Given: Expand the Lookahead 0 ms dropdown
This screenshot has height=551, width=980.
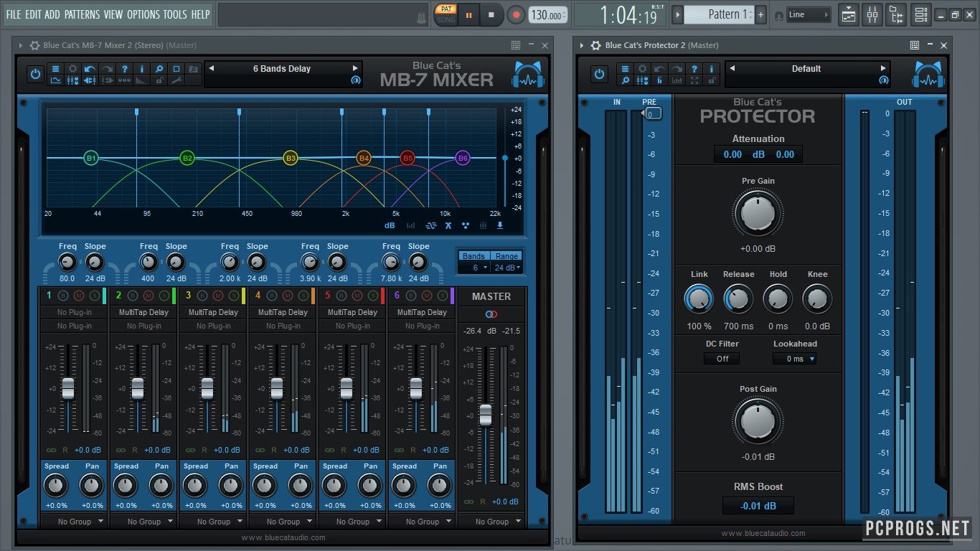Looking at the screenshot, I should click(795, 359).
